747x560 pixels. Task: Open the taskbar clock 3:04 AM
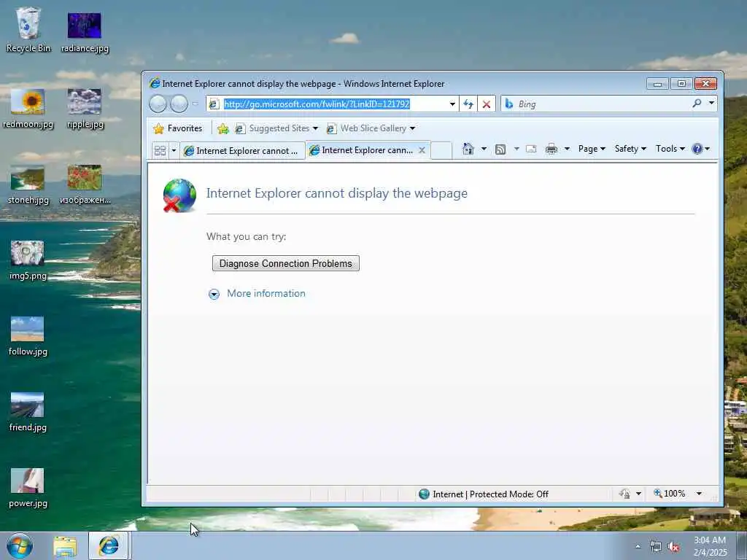coord(710,546)
